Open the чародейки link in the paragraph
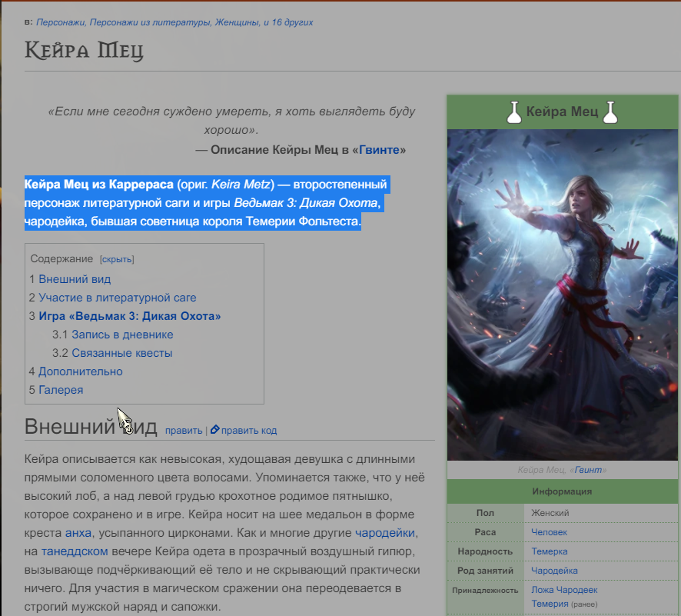This screenshot has width=681, height=616. coord(385,533)
